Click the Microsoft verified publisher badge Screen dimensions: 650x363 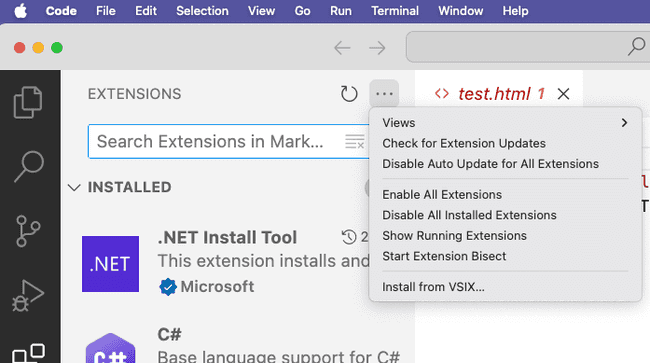(x=168, y=287)
